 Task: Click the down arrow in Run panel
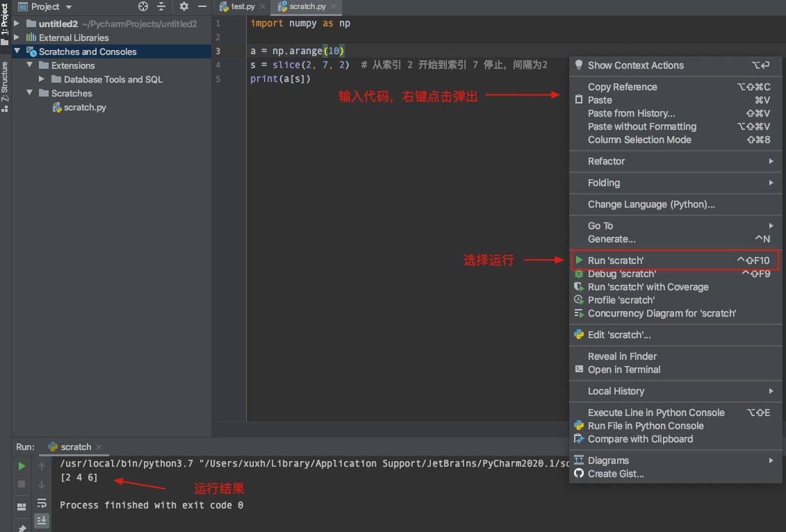click(42, 484)
